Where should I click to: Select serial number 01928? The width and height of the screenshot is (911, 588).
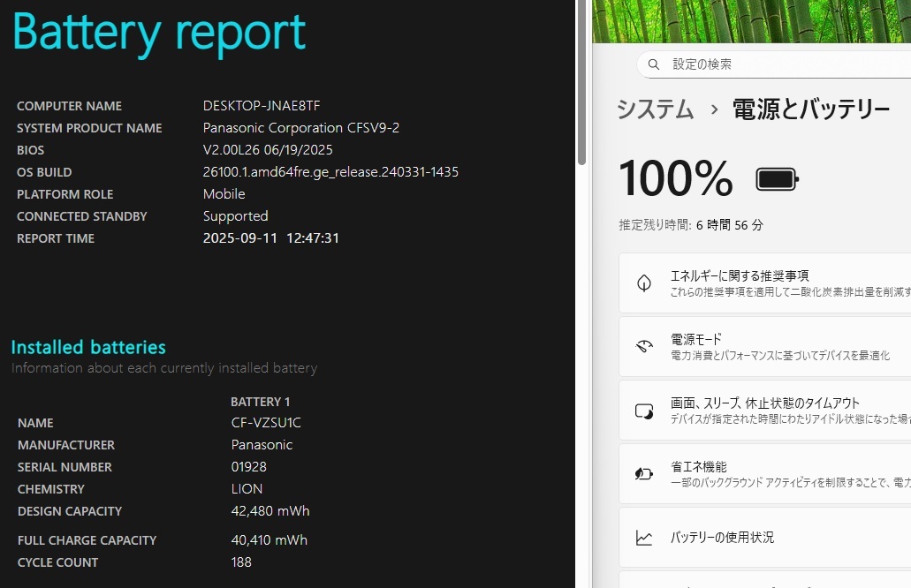click(248, 467)
